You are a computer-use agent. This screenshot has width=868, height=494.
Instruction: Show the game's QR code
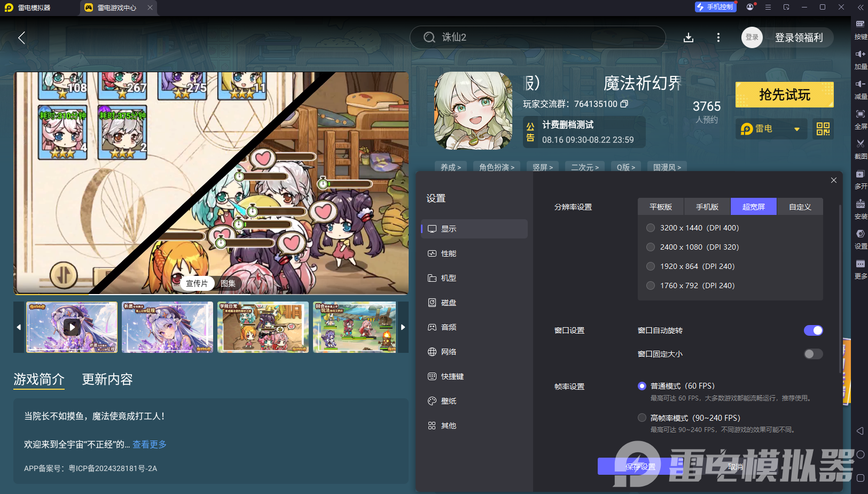click(823, 129)
